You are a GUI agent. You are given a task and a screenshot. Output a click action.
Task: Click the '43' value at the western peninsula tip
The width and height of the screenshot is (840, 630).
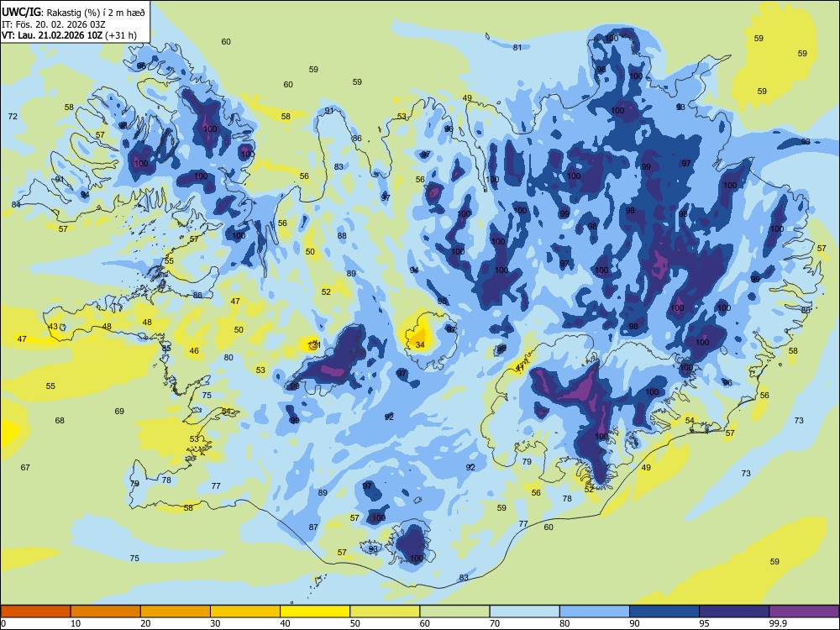pyautogui.click(x=53, y=326)
